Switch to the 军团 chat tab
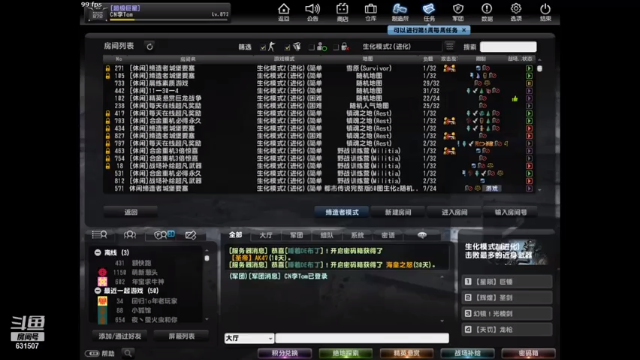This screenshot has height=360, width=640. click(296, 235)
